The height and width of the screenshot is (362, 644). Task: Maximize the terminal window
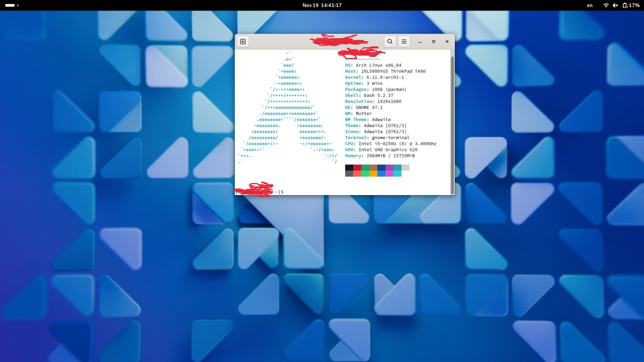click(434, 42)
